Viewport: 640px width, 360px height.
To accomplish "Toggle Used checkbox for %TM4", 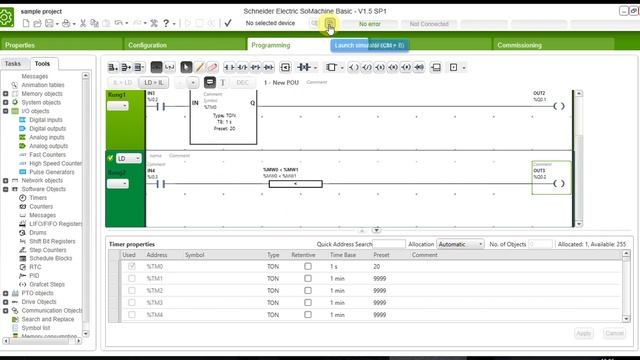I will pos(131,315).
